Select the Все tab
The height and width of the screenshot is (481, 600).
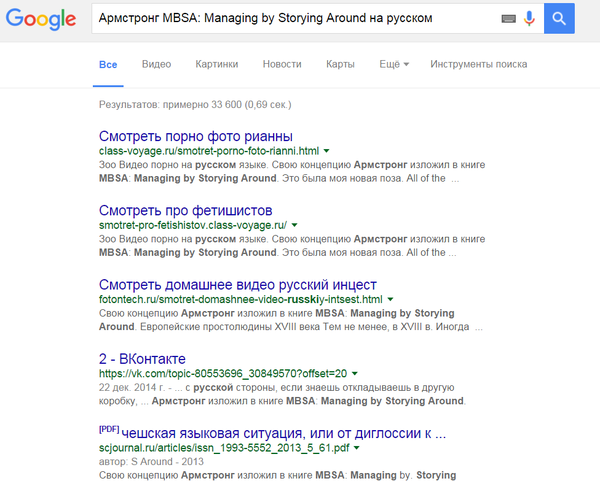(108, 64)
